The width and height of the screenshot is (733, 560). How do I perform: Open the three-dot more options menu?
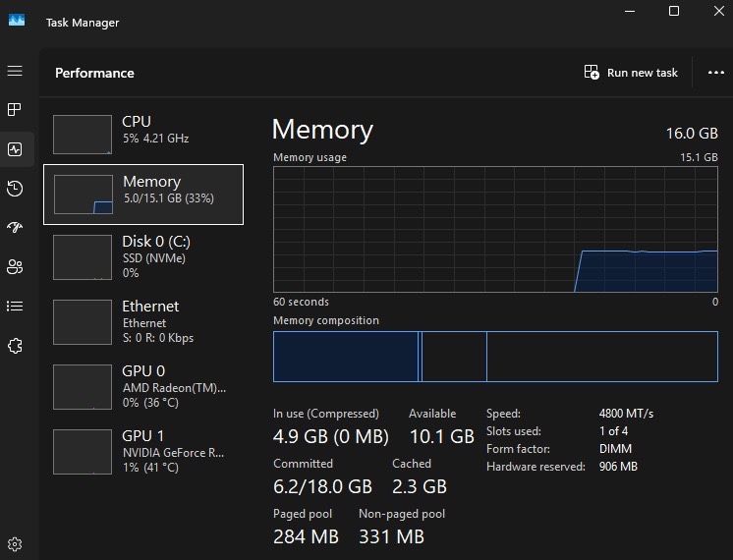(x=715, y=73)
